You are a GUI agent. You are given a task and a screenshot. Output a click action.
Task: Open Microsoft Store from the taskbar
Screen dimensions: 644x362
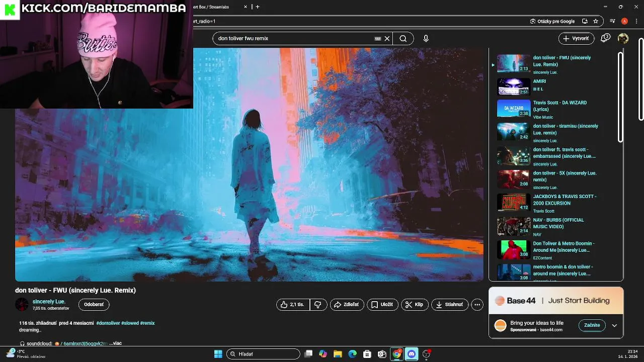pyautogui.click(x=367, y=354)
